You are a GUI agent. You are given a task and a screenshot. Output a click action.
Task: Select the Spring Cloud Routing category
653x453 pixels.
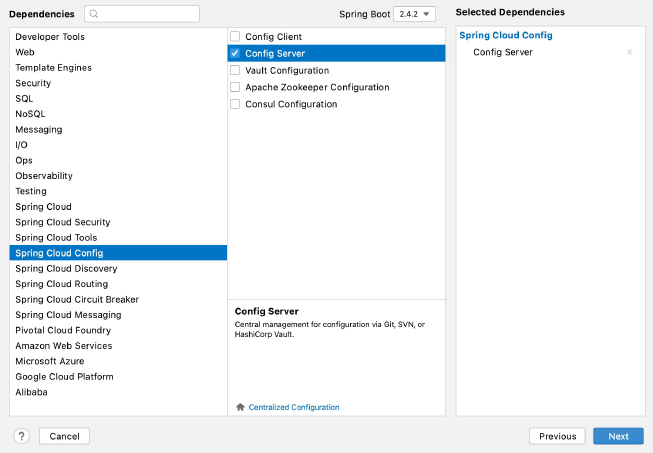tap(118, 284)
